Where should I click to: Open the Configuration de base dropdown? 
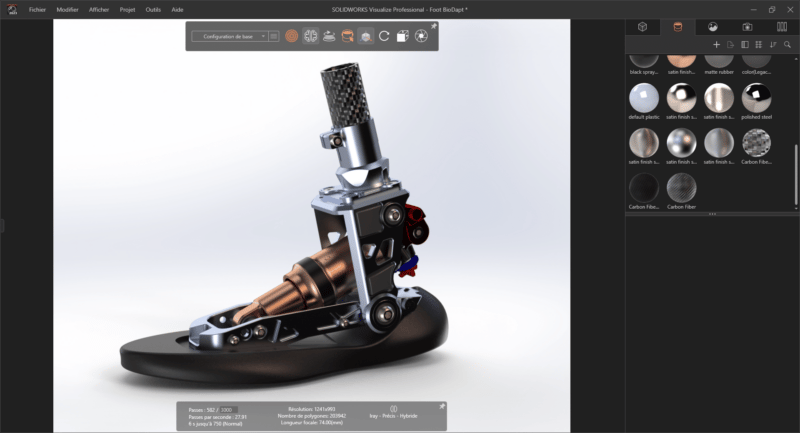(230, 36)
